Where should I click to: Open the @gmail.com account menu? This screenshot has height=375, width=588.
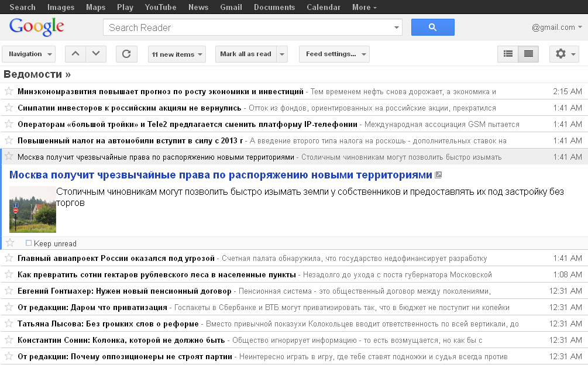(x=557, y=27)
